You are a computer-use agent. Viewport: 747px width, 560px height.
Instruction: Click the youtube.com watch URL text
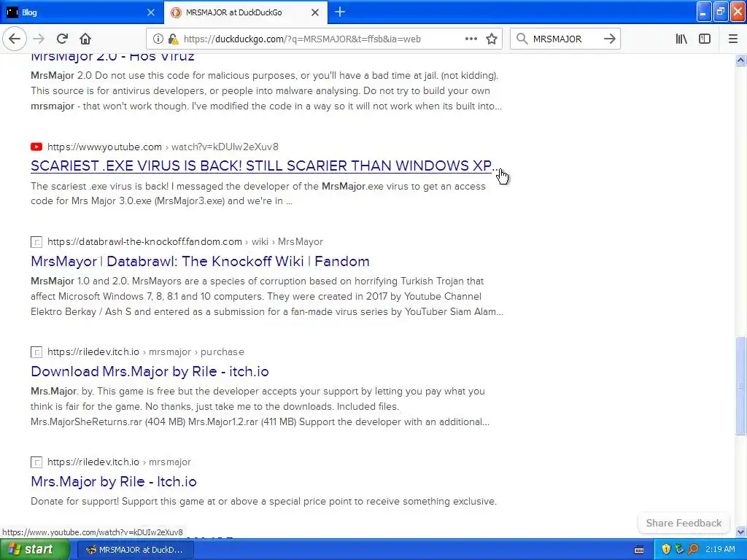(163, 147)
